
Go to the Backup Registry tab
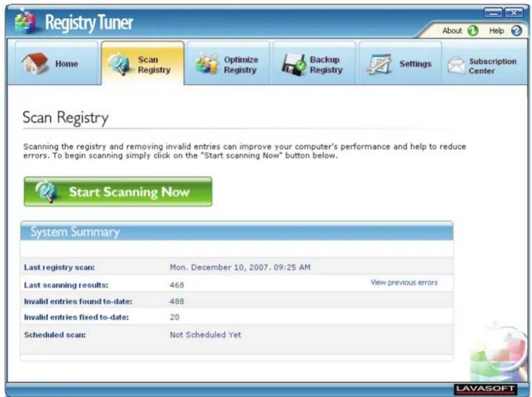pyautogui.click(x=314, y=63)
